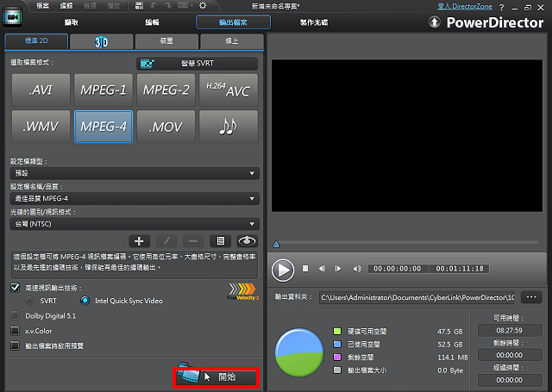The image size is (552, 392).
Task: Open the Create Disc module tab
Action: pos(314,22)
